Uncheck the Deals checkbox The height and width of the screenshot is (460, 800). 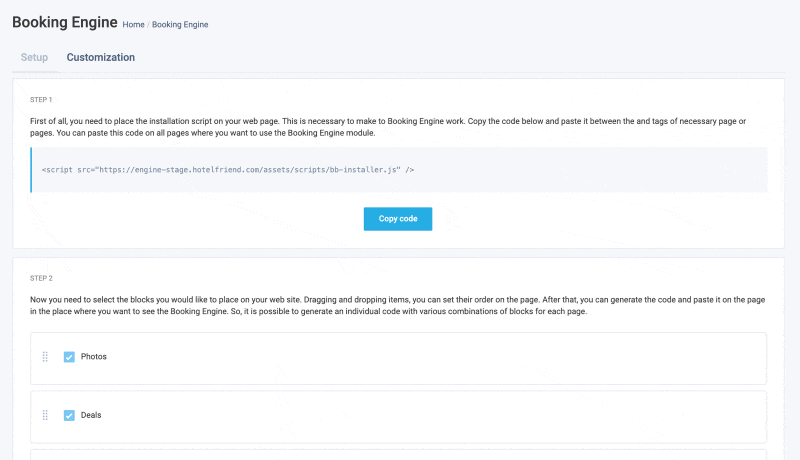pyautogui.click(x=69, y=415)
